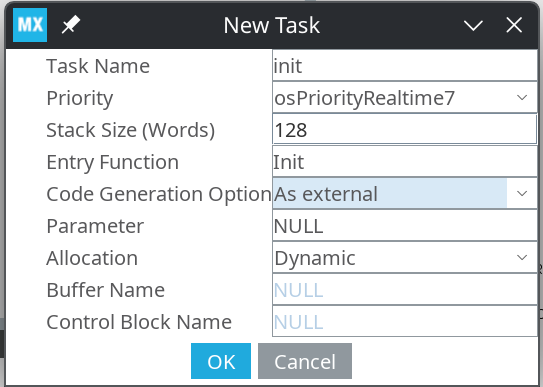Open the Priority dropdown osPriorityRealtime7
Screen dimensions: 543x387
(x=405, y=97)
